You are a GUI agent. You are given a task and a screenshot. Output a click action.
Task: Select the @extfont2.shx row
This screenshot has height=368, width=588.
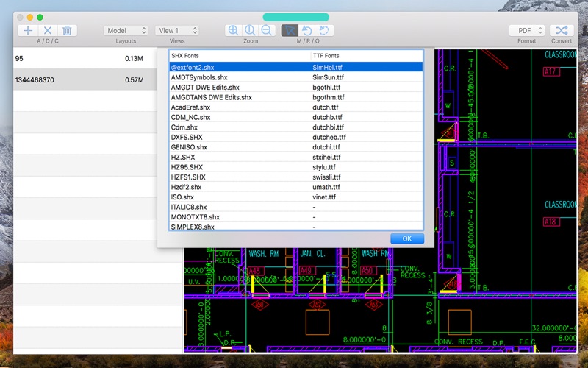point(296,68)
